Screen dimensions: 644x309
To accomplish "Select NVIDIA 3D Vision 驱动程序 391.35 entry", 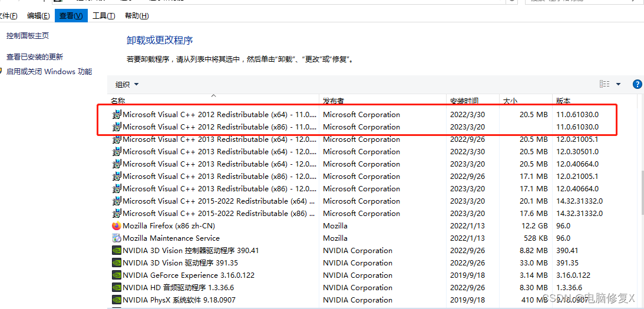I will click(180, 263).
